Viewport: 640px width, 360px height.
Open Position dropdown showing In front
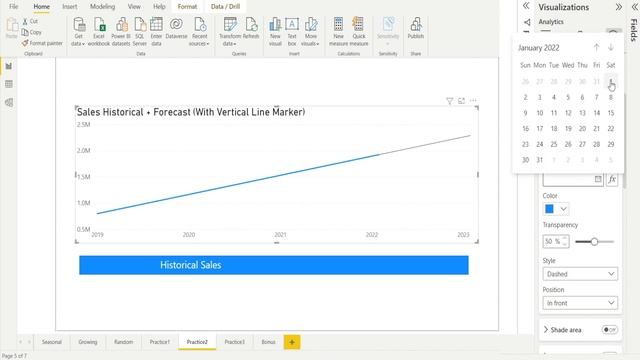[x=580, y=303]
